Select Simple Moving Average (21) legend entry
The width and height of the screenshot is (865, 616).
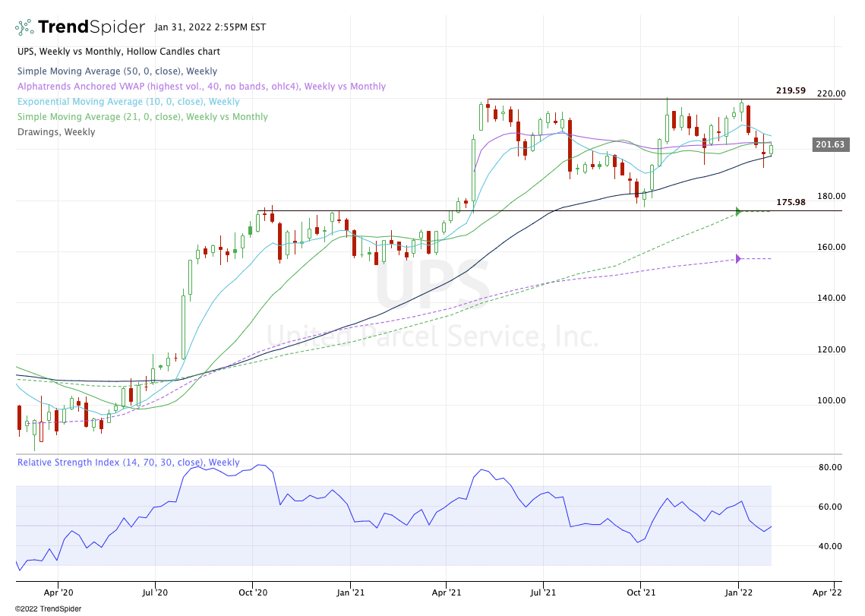click(142, 117)
